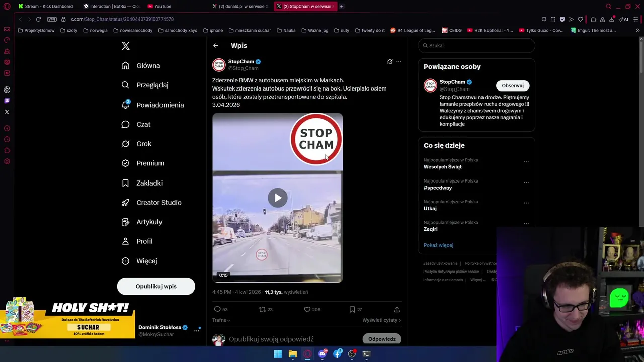Open the StopCham author profile avatar
The height and width of the screenshot is (362, 644).
[219, 65]
